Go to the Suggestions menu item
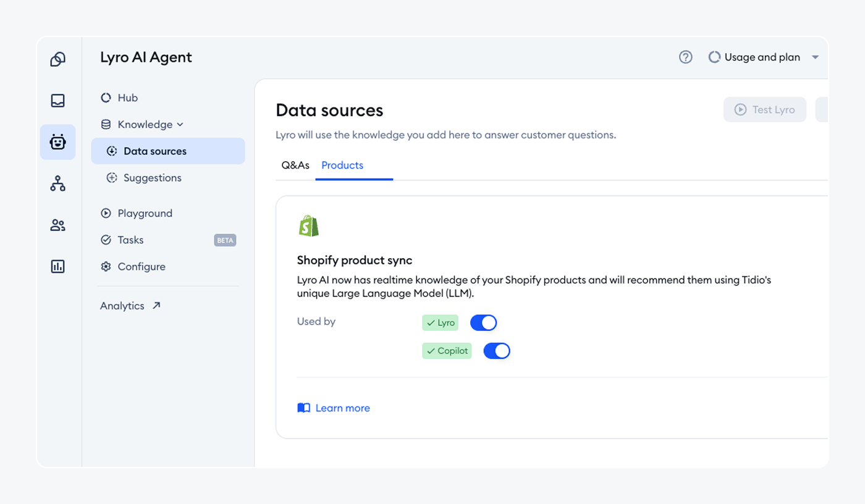 (x=168, y=177)
